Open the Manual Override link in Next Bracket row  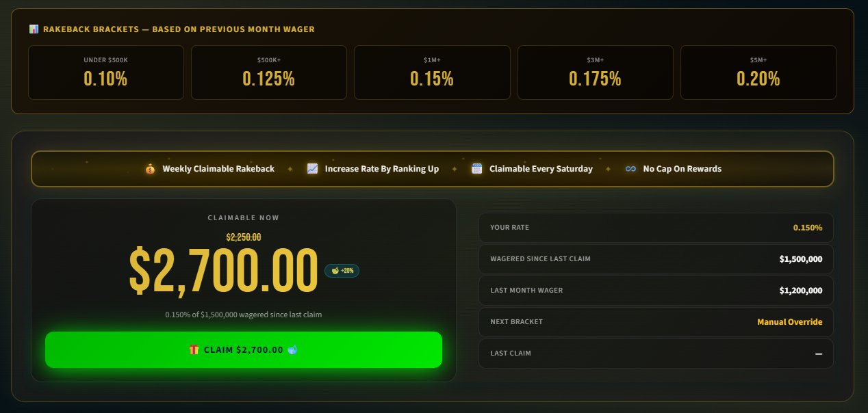click(x=790, y=321)
